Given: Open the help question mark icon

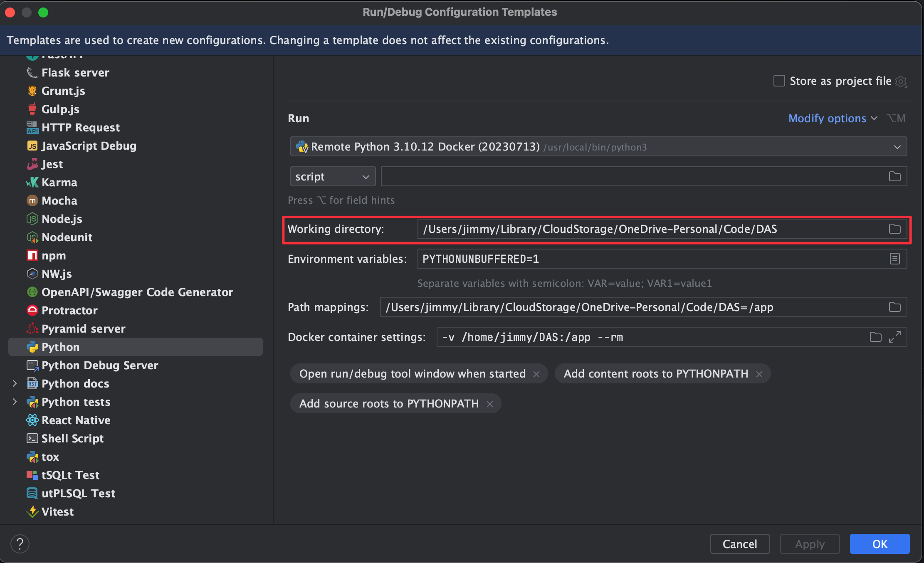Looking at the screenshot, I should pos(20,543).
